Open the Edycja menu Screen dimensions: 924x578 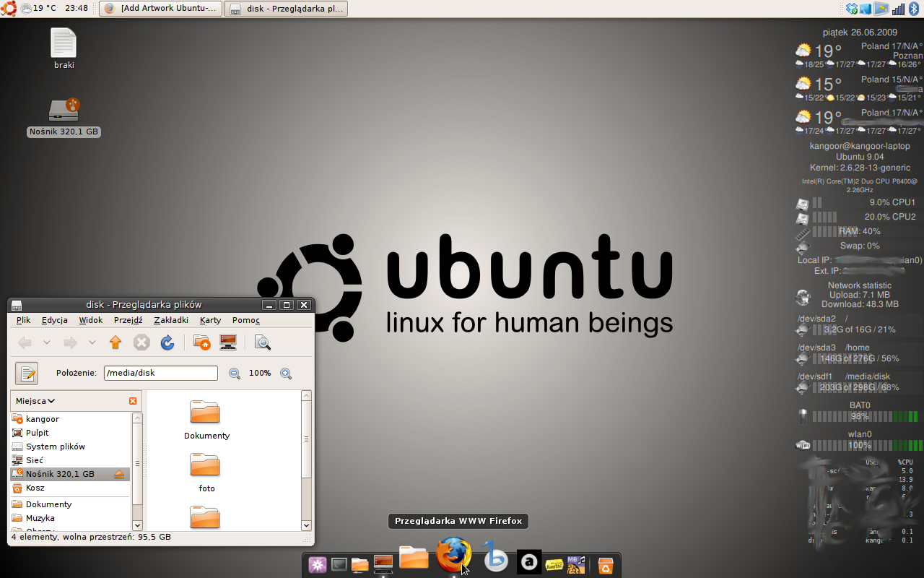pos(55,320)
